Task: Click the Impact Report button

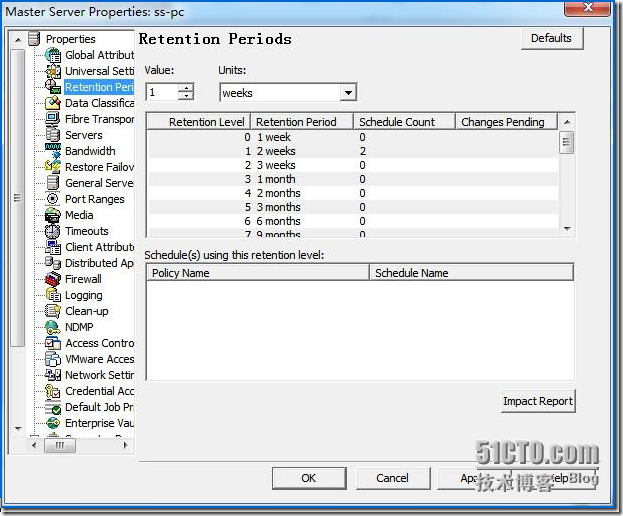Action: click(x=538, y=402)
